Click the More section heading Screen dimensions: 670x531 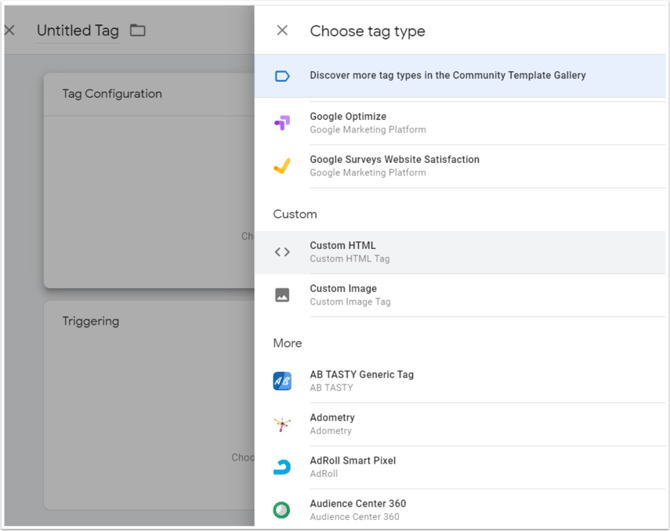point(287,343)
